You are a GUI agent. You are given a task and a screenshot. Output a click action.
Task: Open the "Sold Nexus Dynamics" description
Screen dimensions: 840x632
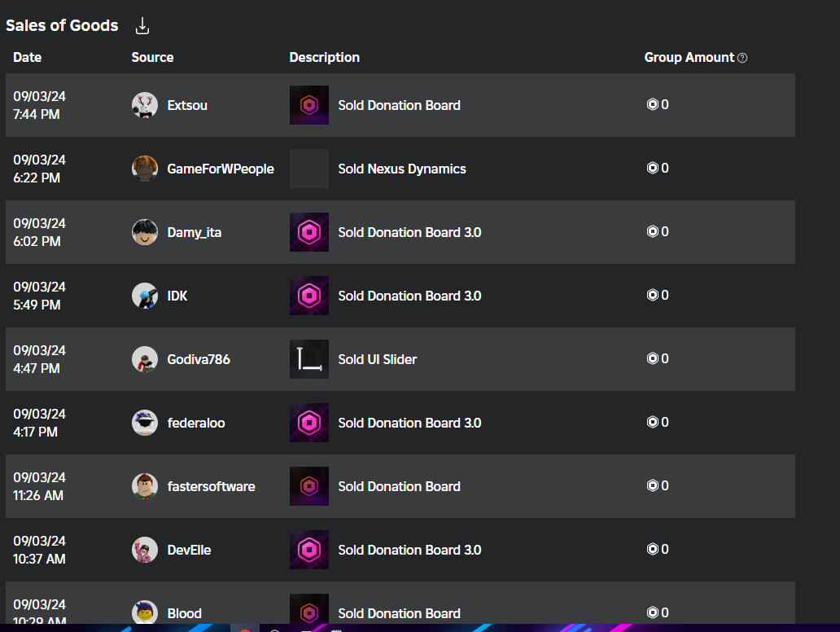[x=402, y=169]
